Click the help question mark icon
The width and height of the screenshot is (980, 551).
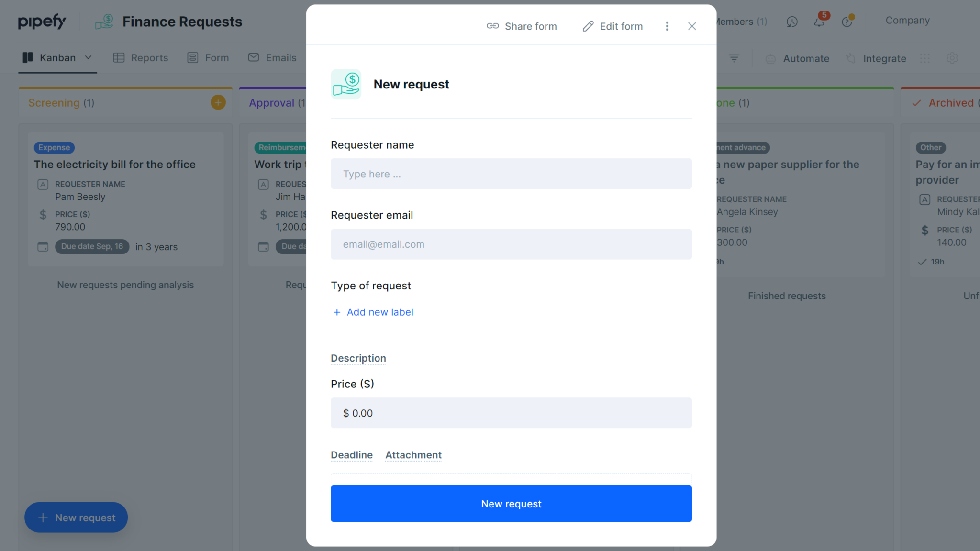[x=847, y=22]
